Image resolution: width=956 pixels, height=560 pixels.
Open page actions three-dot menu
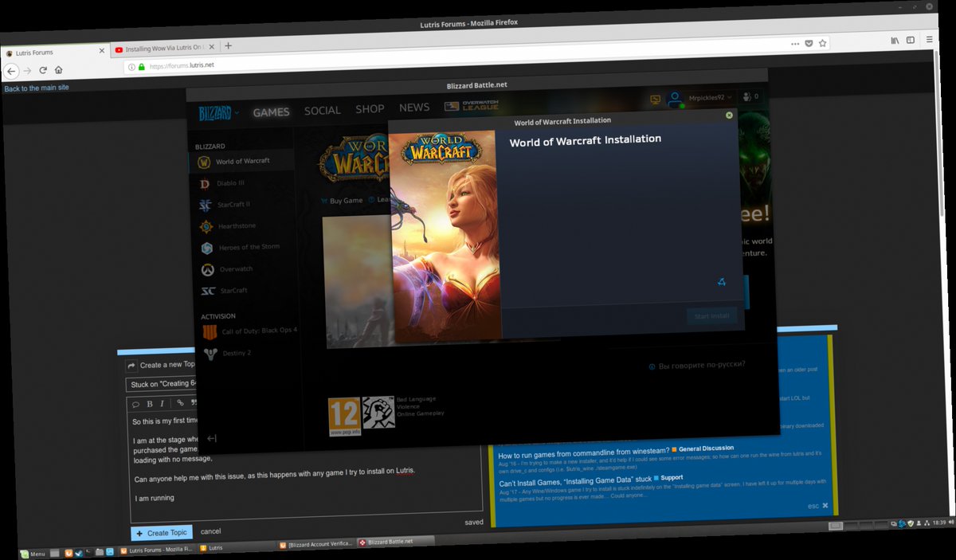point(793,44)
